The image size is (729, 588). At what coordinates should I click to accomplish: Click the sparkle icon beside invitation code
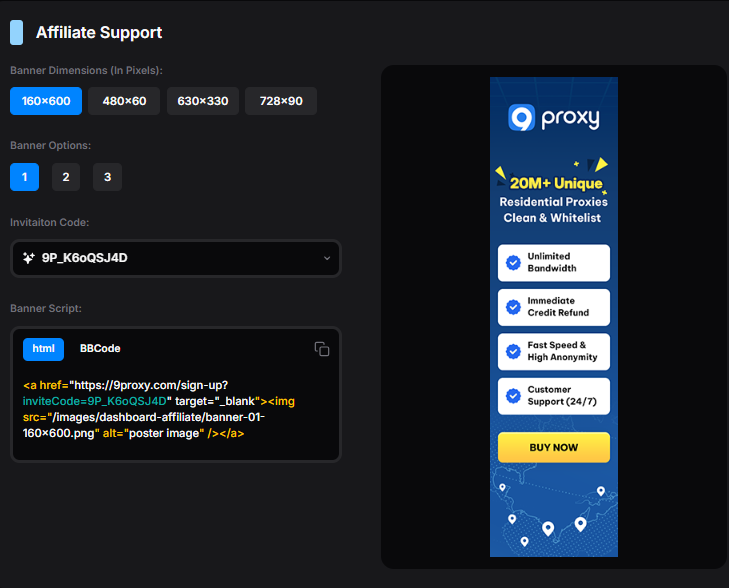(x=29, y=258)
